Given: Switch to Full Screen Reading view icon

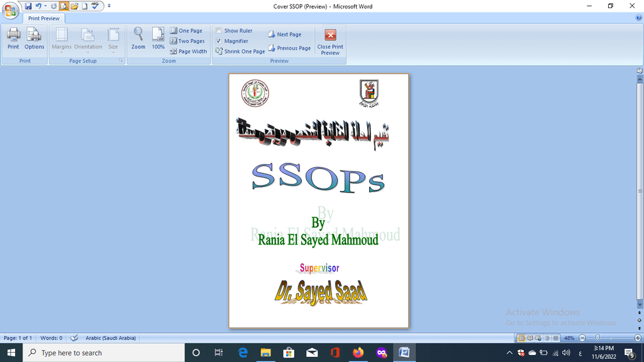Looking at the screenshot, I should click(530, 338).
